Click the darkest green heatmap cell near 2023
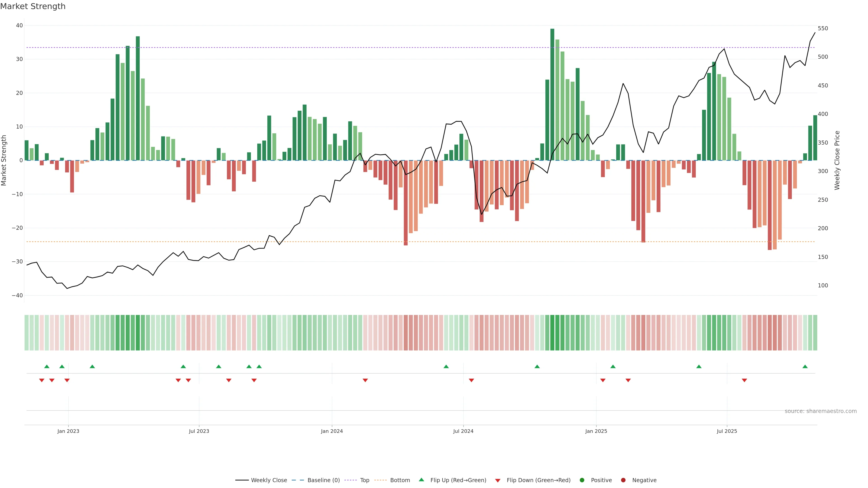The height and width of the screenshot is (488, 868). click(137, 332)
